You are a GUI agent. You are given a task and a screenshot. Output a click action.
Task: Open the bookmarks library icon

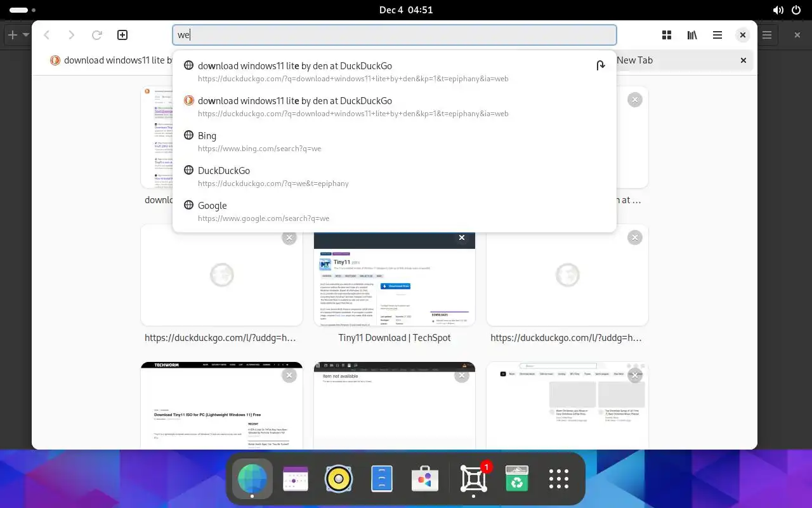(692, 35)
